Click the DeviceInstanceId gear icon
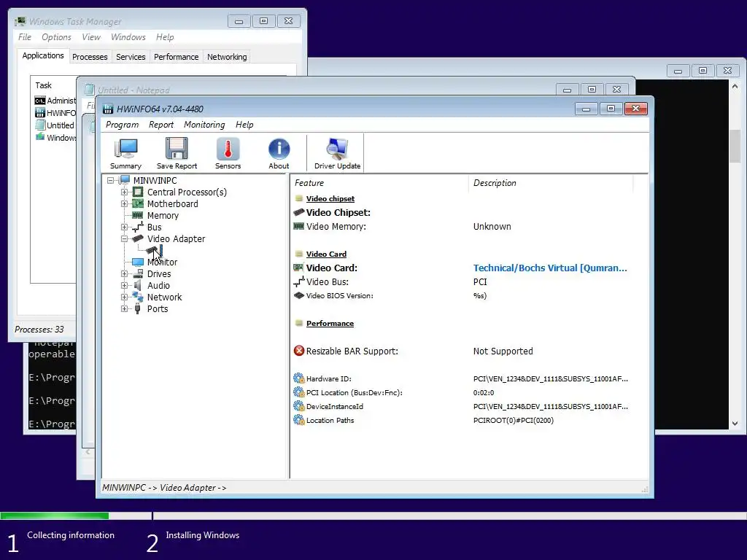The image size is (747, 560). tap(298, 406)
